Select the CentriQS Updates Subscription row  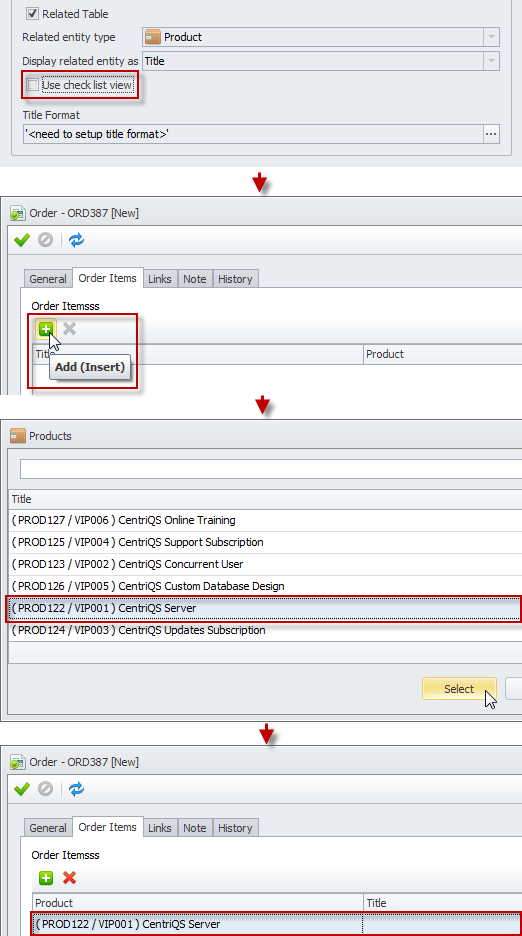pos(265,630)
